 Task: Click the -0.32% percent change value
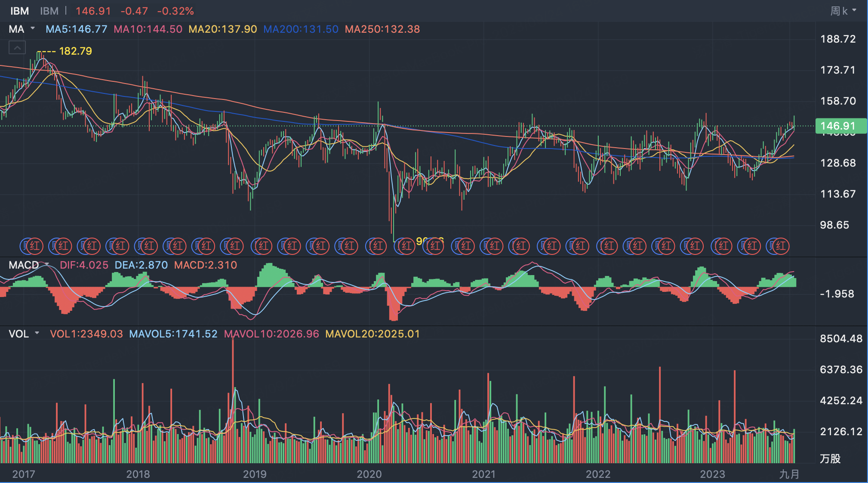pos(175,11)
